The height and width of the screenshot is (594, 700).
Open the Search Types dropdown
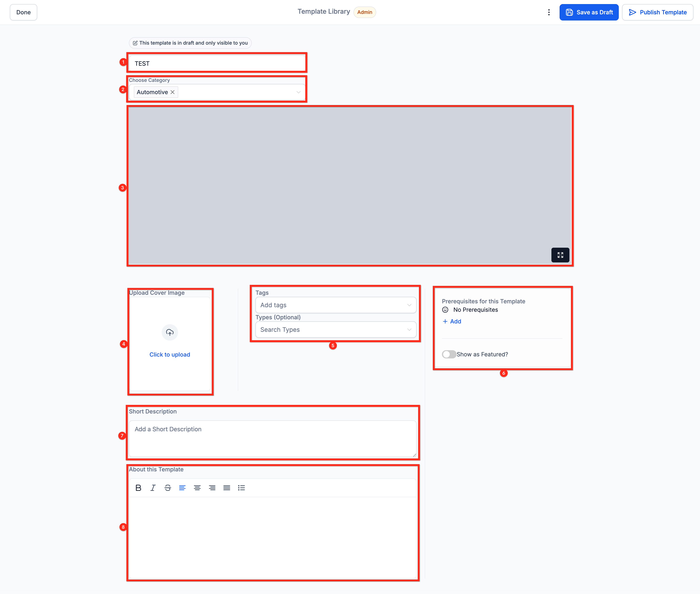pyautogui.click(x=409, y=330)
